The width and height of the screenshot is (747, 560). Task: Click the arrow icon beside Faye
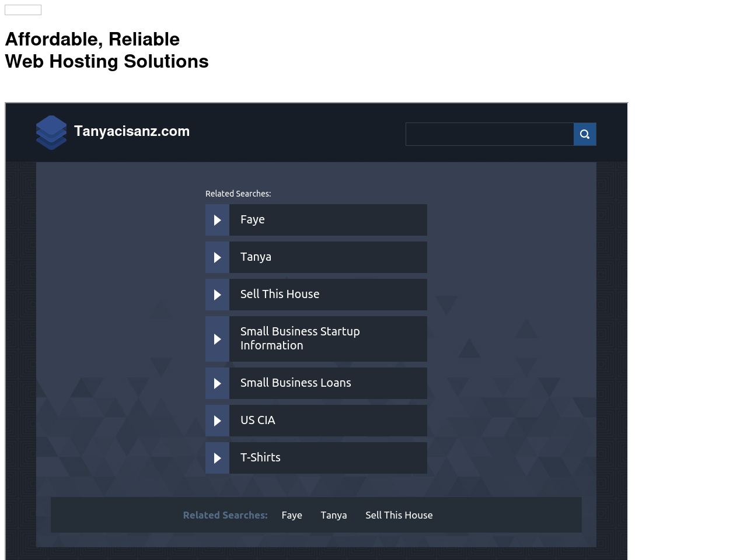(217, 220)
